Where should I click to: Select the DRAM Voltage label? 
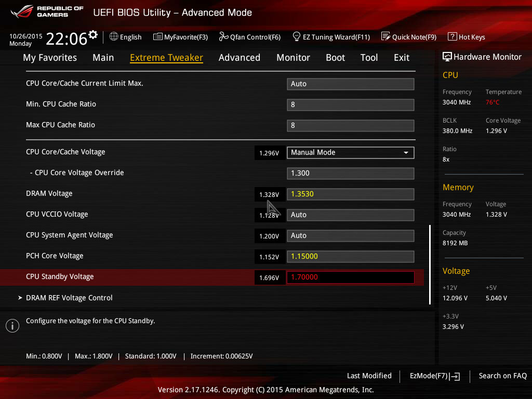click(x=49, y=194)
